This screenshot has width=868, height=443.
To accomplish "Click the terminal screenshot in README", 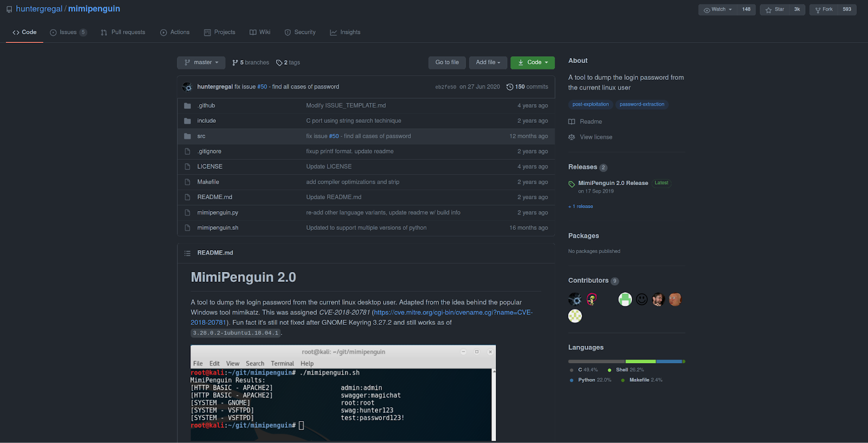I will 343,393.
